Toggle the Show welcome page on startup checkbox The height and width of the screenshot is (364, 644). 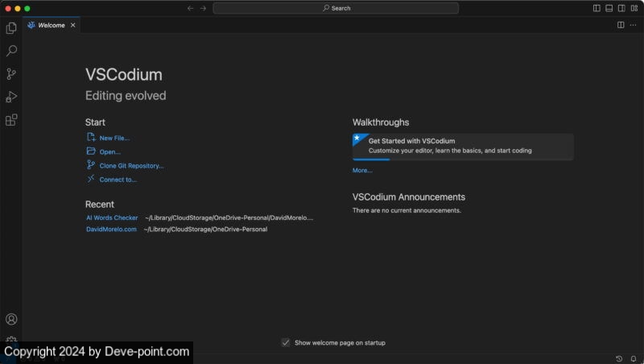coord(286,342)
